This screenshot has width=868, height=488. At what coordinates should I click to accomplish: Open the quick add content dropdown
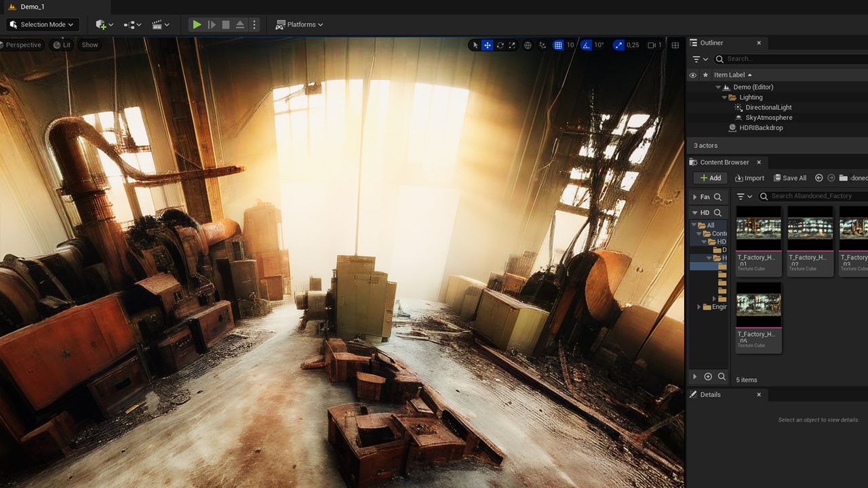pyautogui.click(x=104, y=24)
